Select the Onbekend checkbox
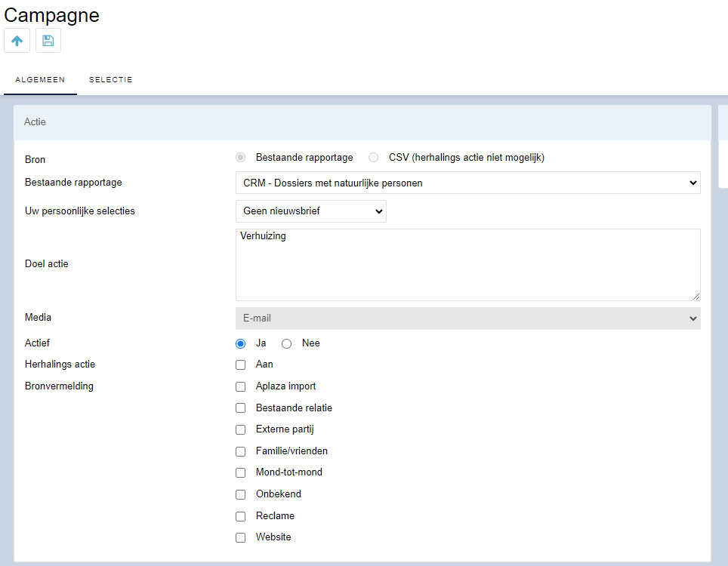The height and width of the screenshot is (566, 728). [240, 494]
